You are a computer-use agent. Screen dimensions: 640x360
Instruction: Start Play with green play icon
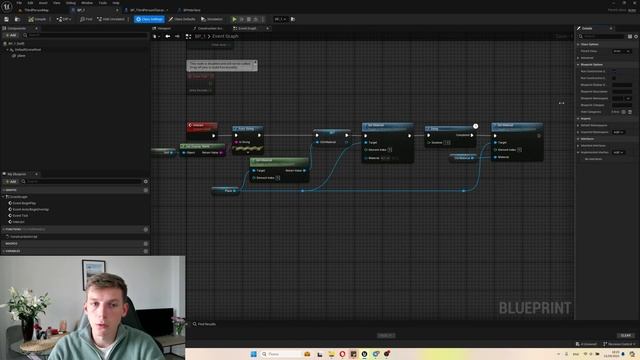point(234,19)
